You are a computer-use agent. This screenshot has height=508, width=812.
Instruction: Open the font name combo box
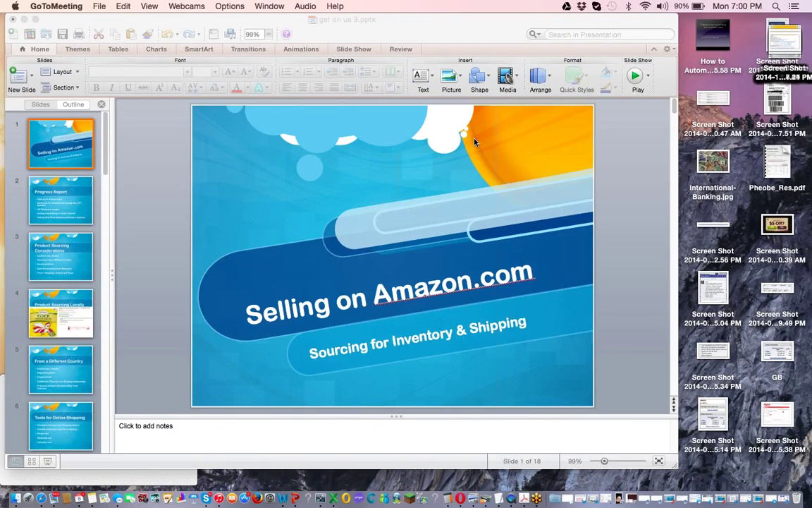pyautogui.click(x=140, y=71)
